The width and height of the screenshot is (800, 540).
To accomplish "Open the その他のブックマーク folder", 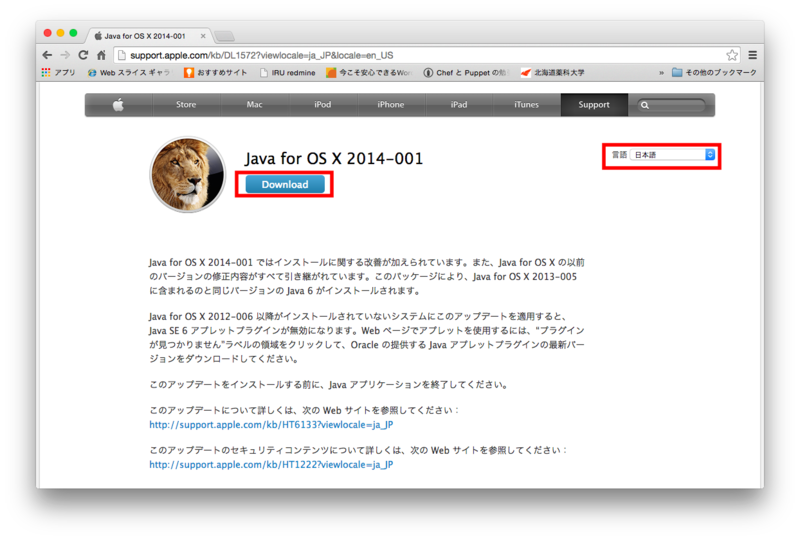I will 714,72.
